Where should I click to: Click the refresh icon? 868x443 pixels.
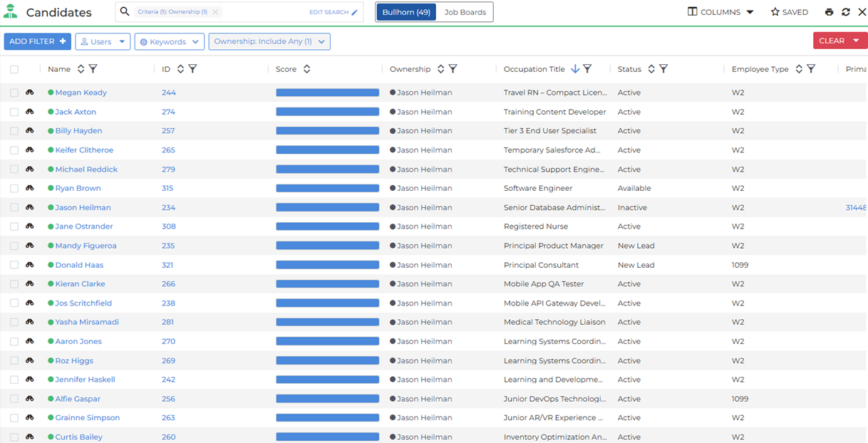pos(846,12)
